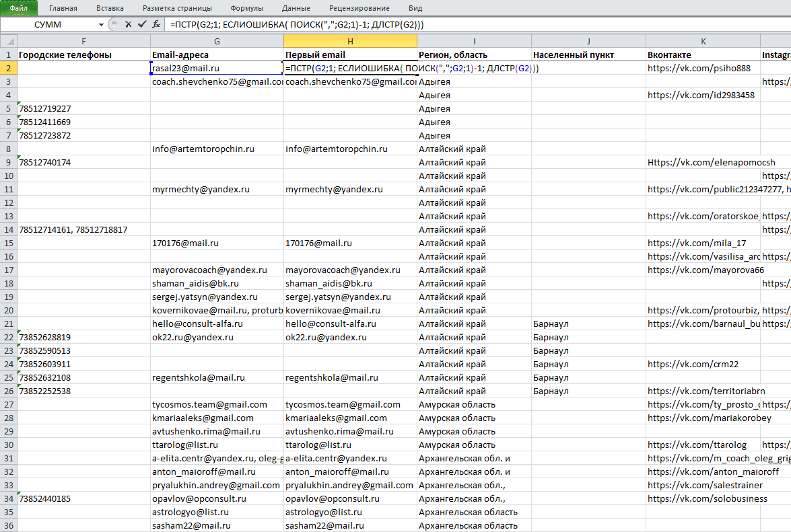Open the Формулы ribbon tab

246,8
